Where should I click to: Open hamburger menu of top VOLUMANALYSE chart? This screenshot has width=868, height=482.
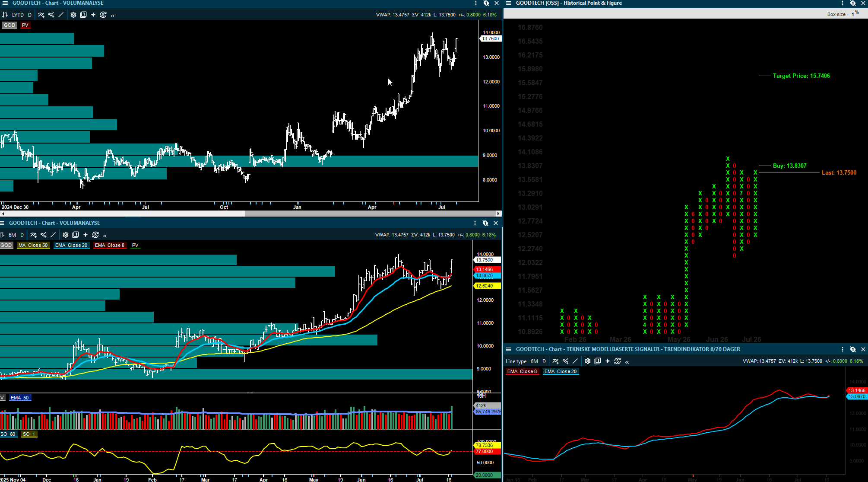click(x=5, y=3)
